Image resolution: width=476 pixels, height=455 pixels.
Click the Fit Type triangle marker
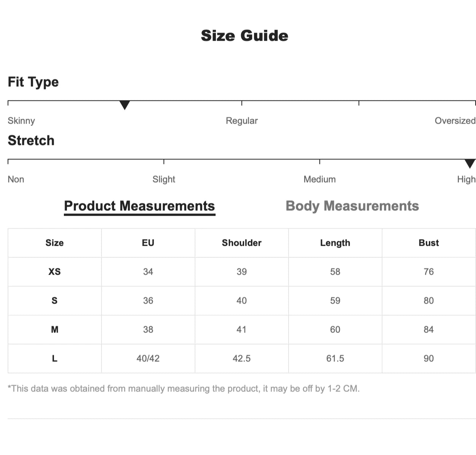point(125,105)
